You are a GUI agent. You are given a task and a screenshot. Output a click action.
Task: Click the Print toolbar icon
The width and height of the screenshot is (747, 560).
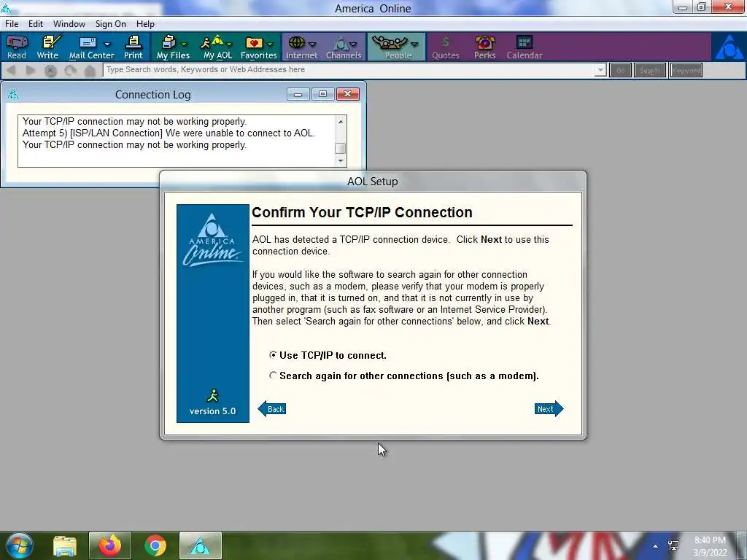click(x=133, y=47)
